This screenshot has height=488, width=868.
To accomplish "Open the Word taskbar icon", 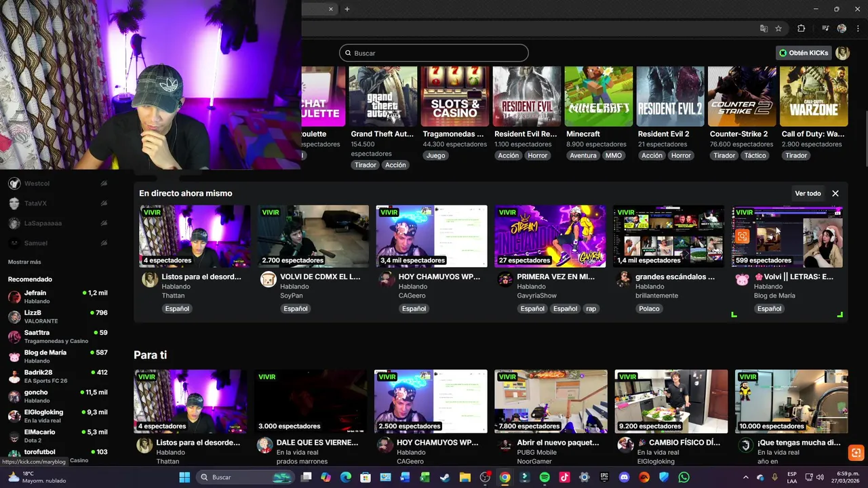I will 406,477.
